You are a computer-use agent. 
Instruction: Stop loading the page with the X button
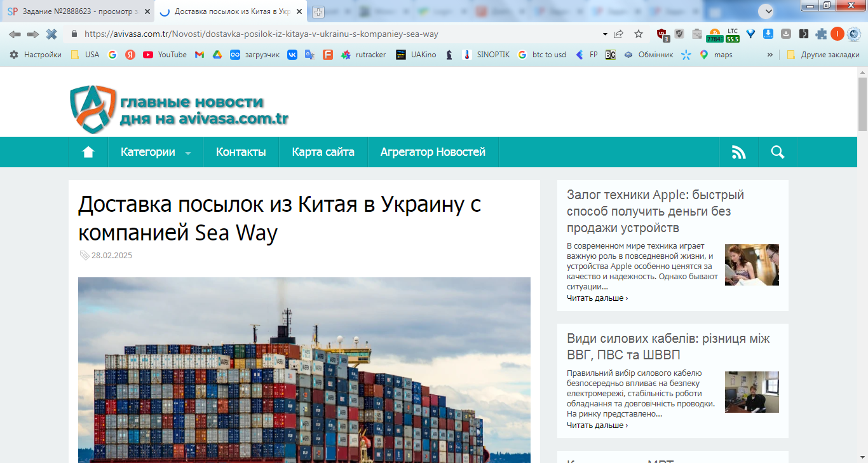point(51,34)
